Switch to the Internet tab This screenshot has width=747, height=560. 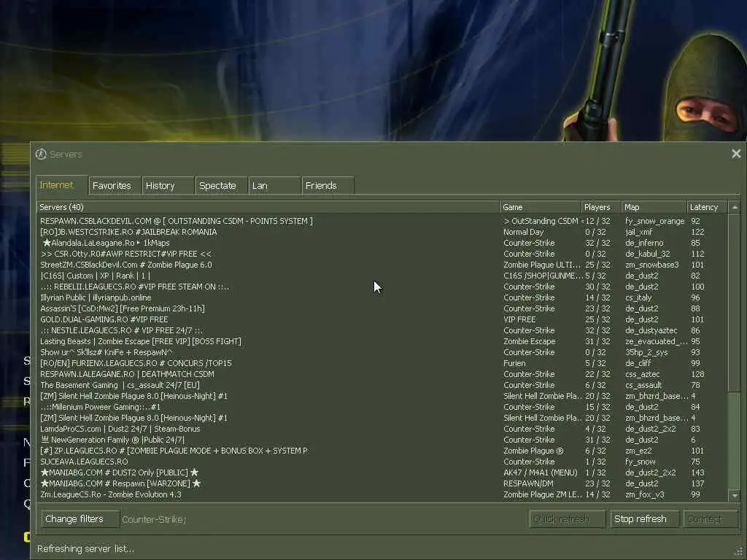(61, 184)
